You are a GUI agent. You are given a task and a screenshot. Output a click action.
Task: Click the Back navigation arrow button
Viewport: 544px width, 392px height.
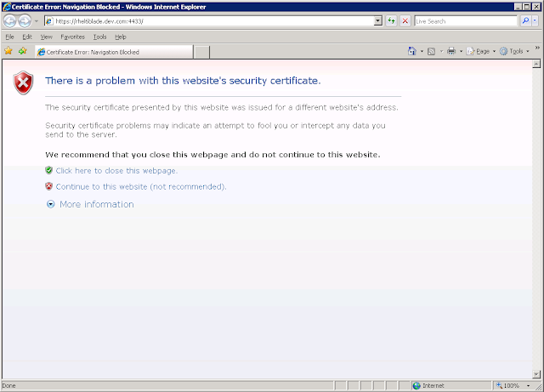coord(9,21)
